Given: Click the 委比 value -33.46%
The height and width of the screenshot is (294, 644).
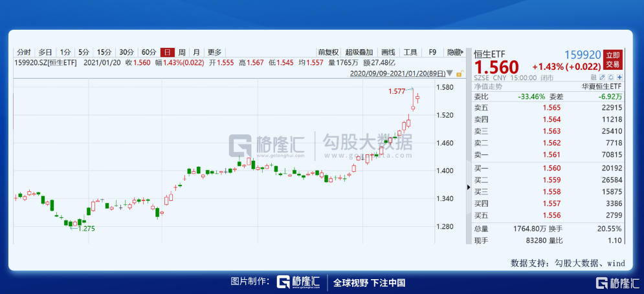Looking at the screenshot, I should (531, 97).
